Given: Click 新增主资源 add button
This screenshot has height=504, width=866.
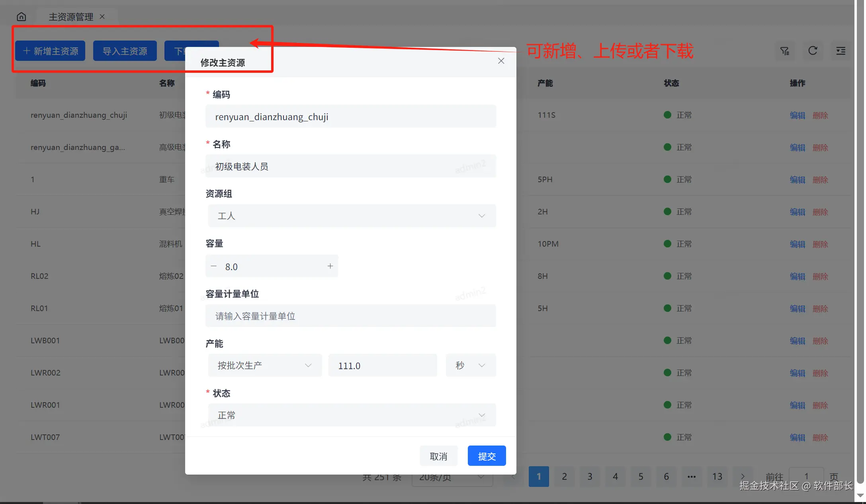Looking at the screenshot, I should point(50,51).
